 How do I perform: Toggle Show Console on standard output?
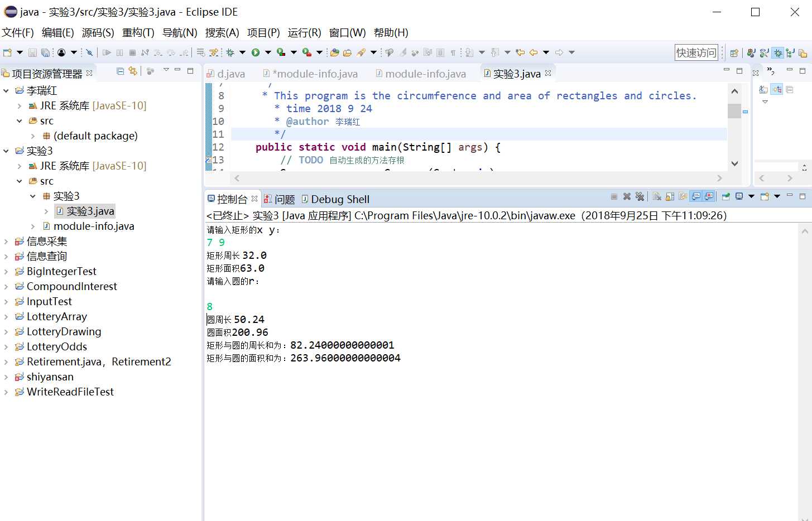(696, 196)
